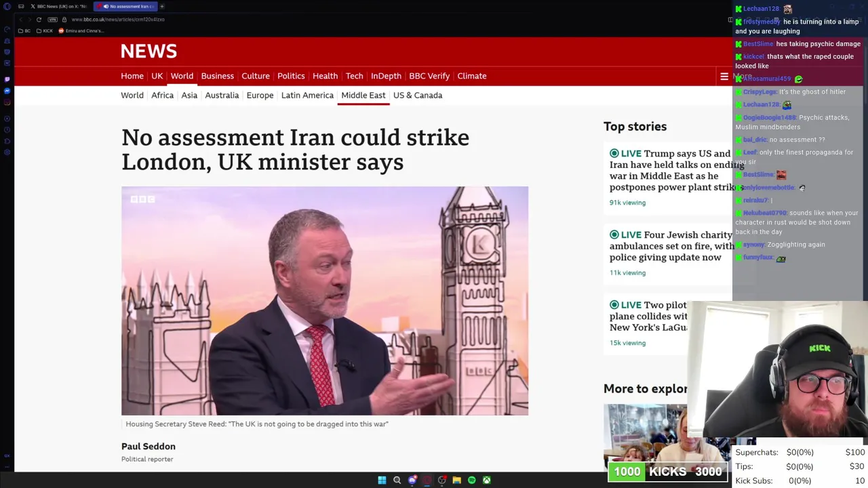Click the address bar URL field
The image size is (868, 488).
[x=118, y=20]
